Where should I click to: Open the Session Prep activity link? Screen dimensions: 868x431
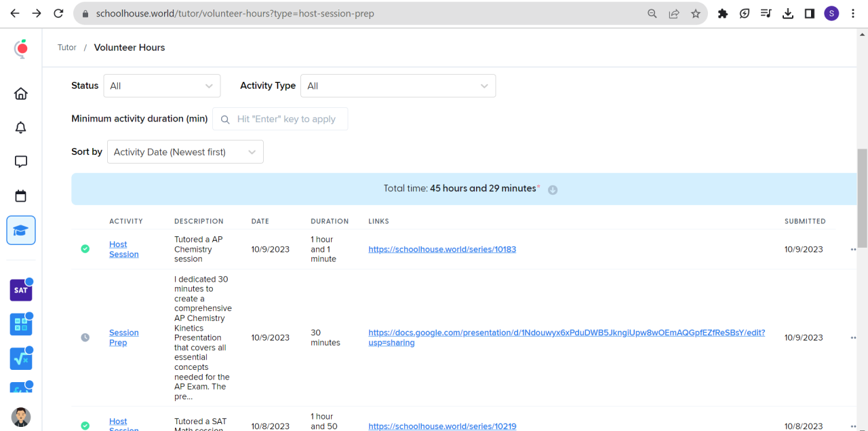tap(123, 337)
